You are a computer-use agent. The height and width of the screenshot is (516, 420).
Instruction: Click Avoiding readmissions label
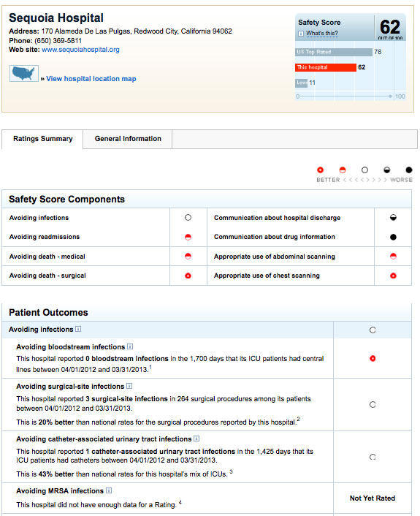point(45,237)
